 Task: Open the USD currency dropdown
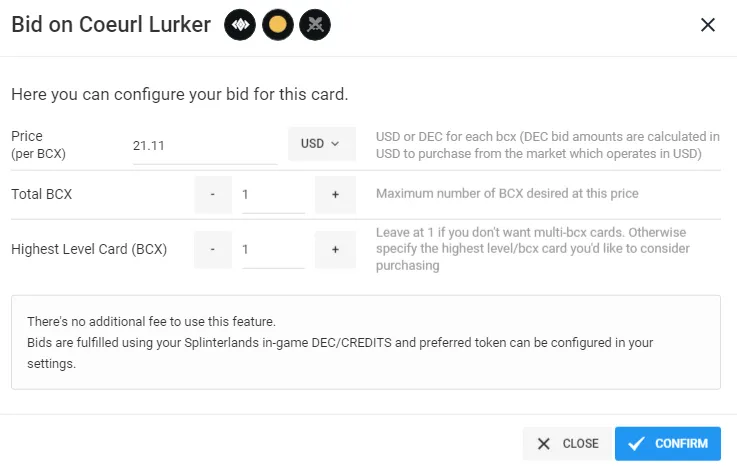tap(321, 144)
